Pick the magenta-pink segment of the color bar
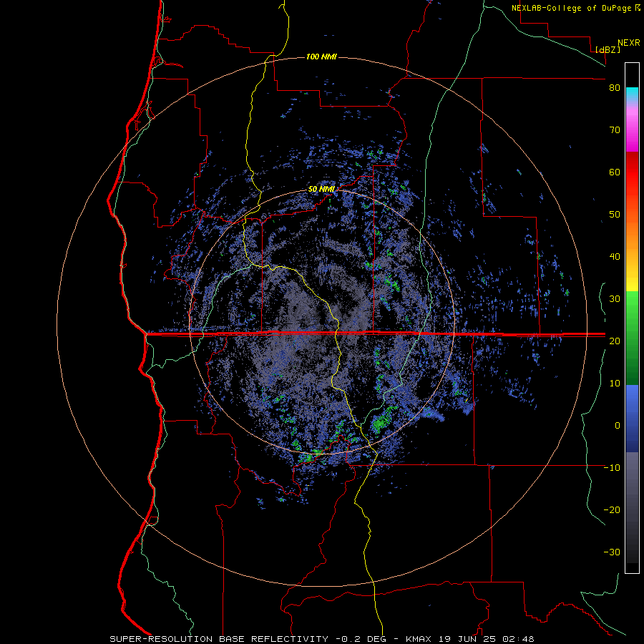The height and width of the screenshot is (644, 644). point(632,130)
